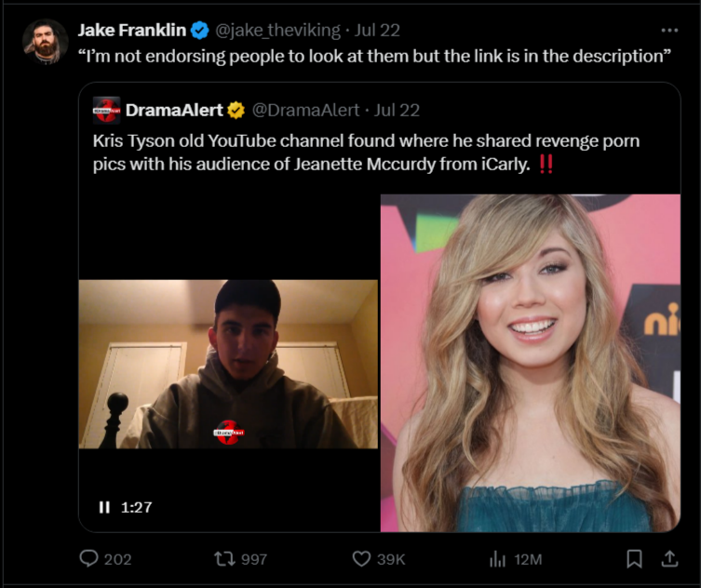Open Jake Franklin's profile picture
The height and width of the screenshot is (588, 701).
(46, 42)
